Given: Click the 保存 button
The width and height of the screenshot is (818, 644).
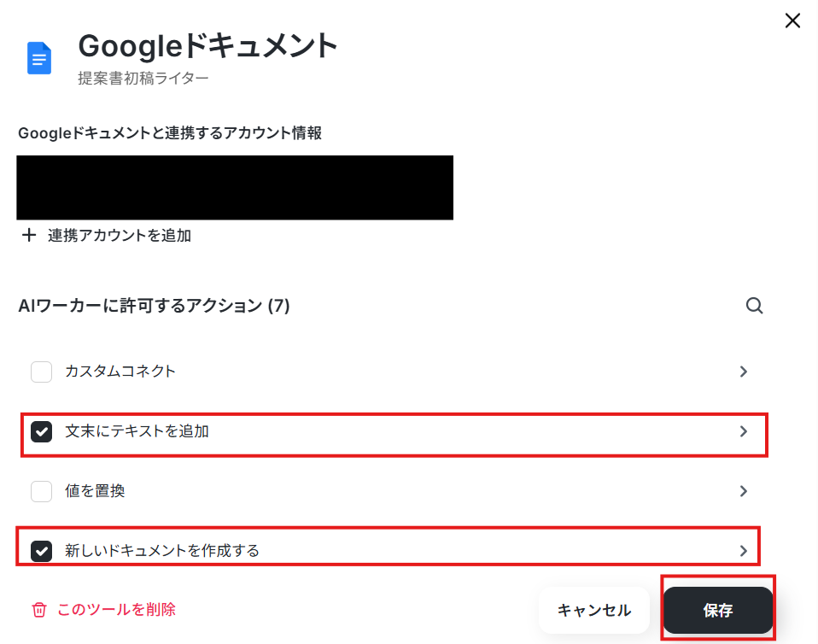Looking at the screenshot, I should coord(718,610).
